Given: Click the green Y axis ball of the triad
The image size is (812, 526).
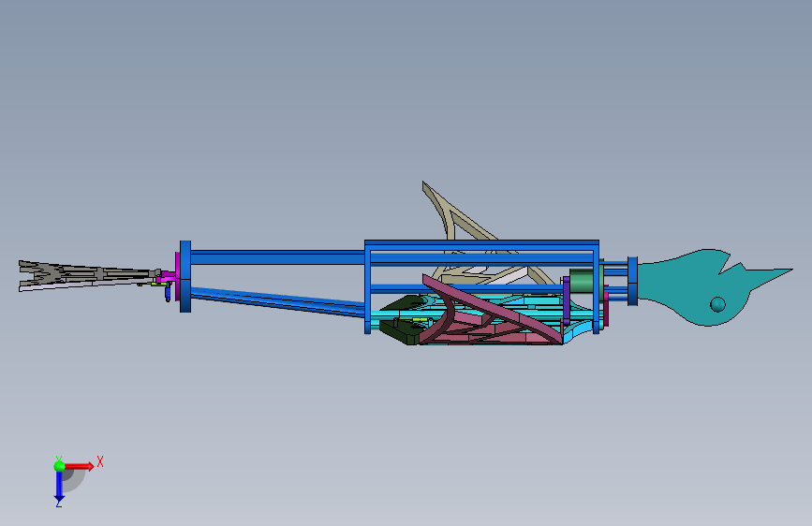Looking at the screenshot, I should click(x=59, y=466).
